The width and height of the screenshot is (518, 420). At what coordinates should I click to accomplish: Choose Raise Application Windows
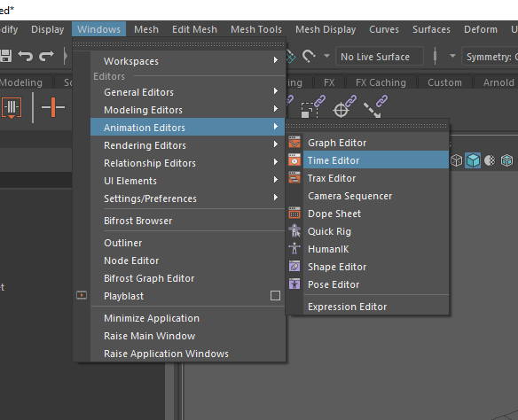tap(188, 354)
